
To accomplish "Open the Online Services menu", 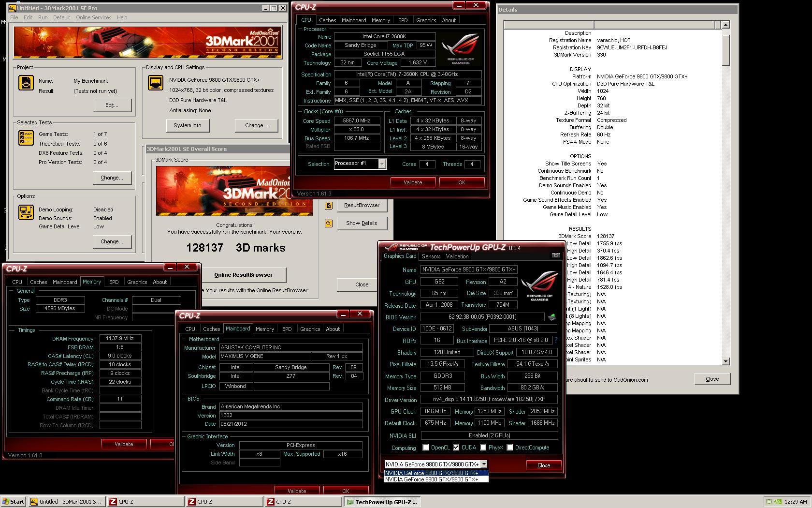I will coord(93,17).
